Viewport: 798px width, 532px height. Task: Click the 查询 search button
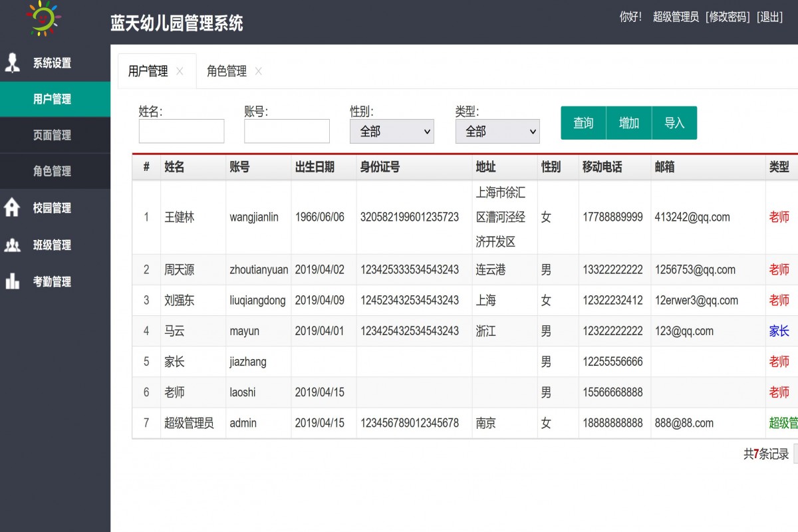pos(583,123)
